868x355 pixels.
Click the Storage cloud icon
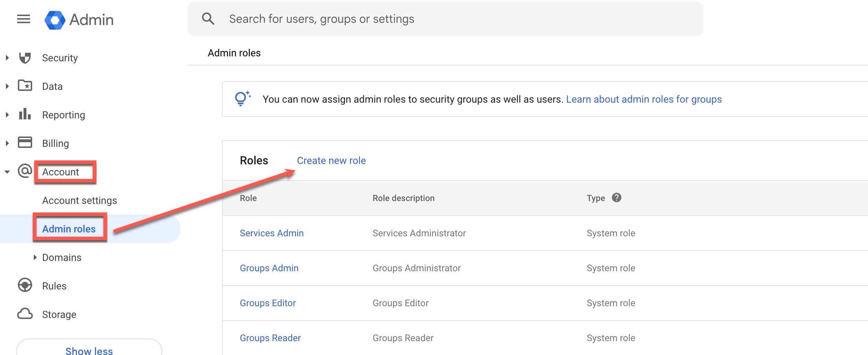25,314
